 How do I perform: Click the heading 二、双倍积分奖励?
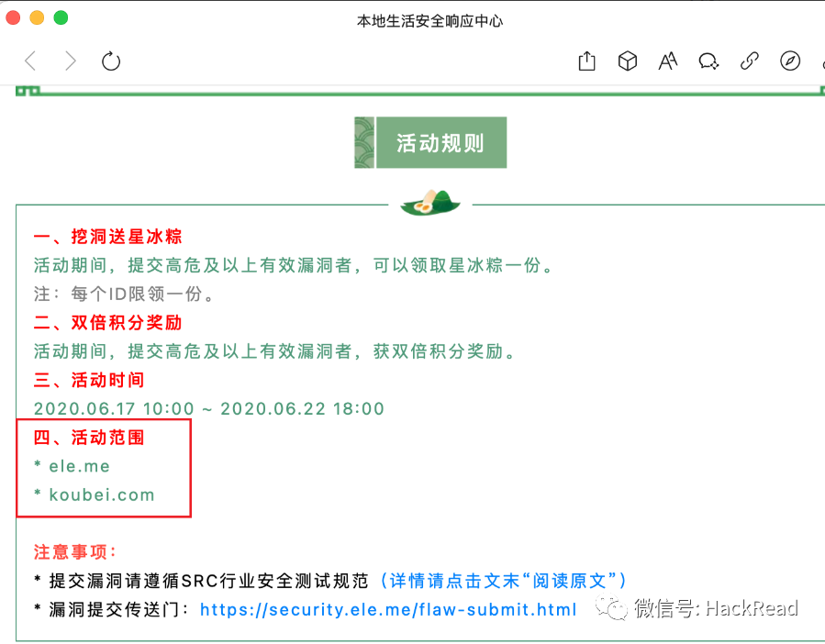pyautogui.click(x=108, y=323)
